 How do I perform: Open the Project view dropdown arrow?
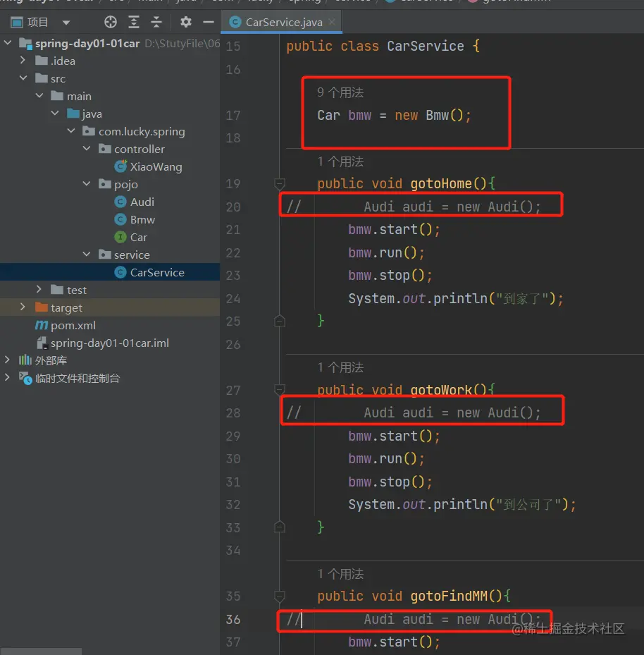(66, 23)
